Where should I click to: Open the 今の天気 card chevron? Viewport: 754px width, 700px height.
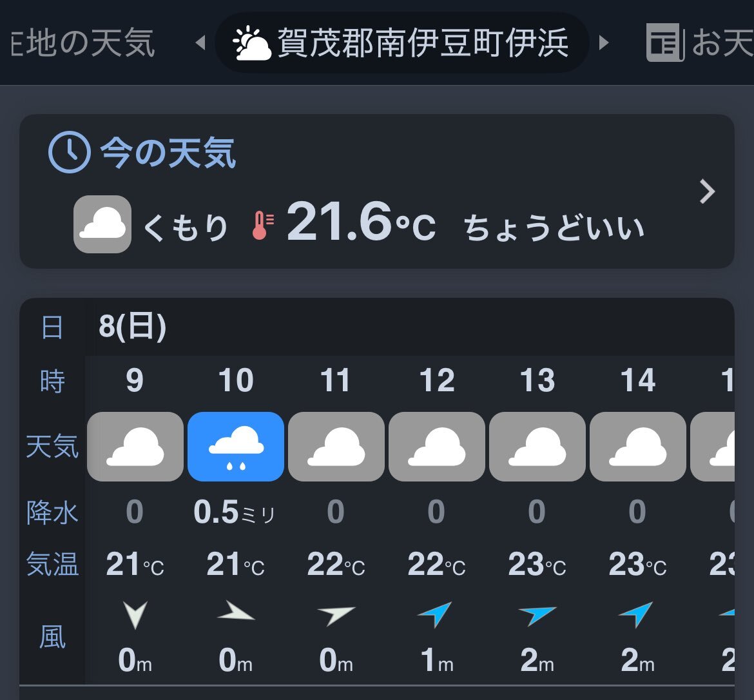707,192
